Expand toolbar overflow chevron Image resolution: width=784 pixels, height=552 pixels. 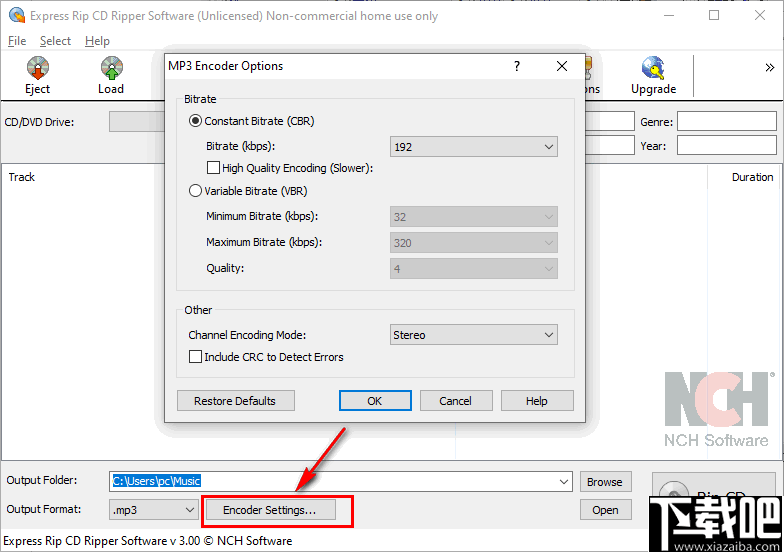click(770, 68)
